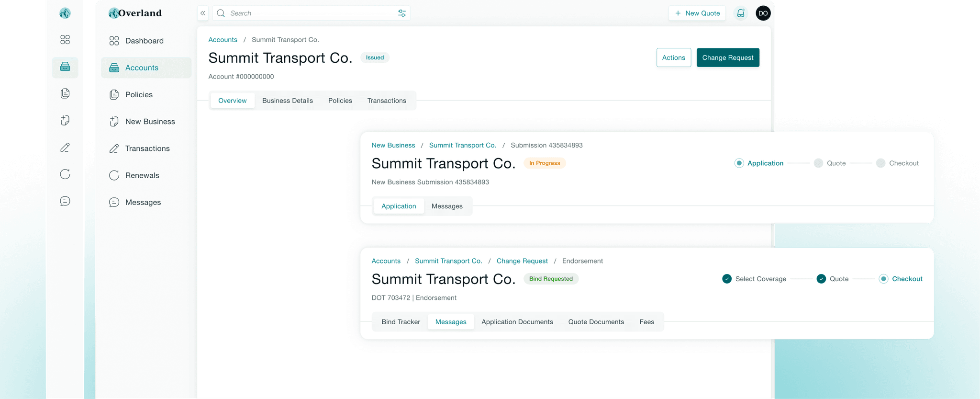Click Account #000000000 text

tap(241, 77)
